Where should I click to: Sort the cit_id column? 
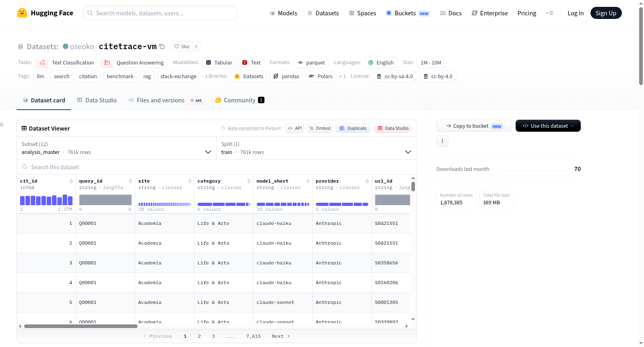point(71,181)
